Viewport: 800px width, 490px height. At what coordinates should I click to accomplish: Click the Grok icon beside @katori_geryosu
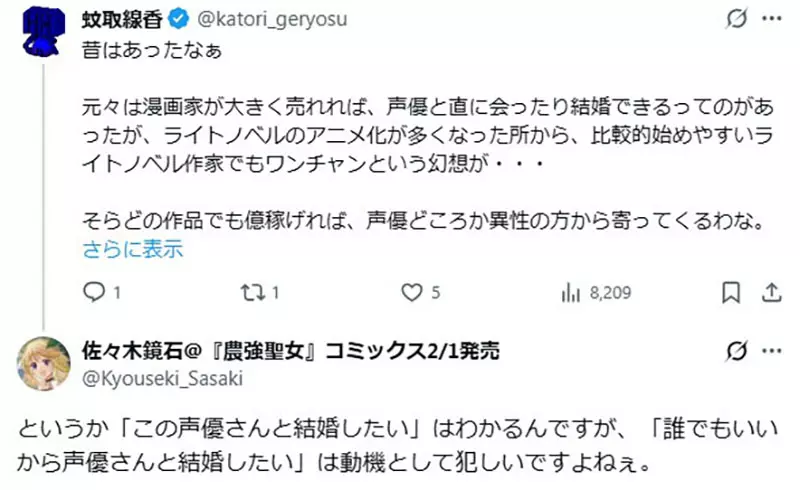(x=735, y=19)
